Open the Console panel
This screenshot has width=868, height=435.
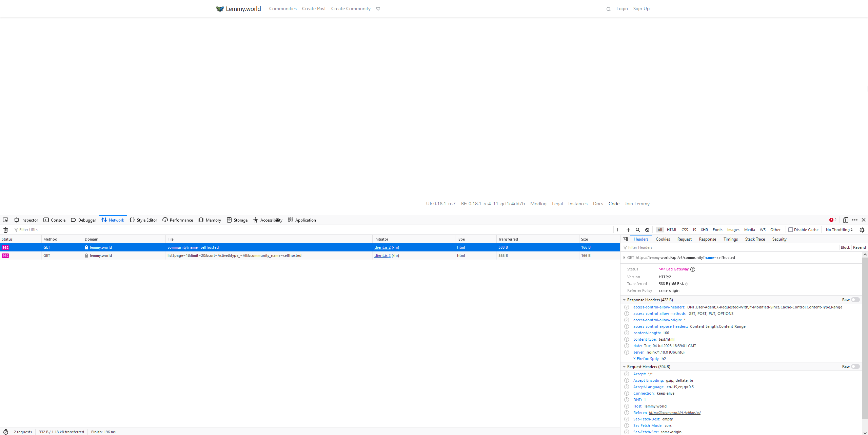point(54,220)
